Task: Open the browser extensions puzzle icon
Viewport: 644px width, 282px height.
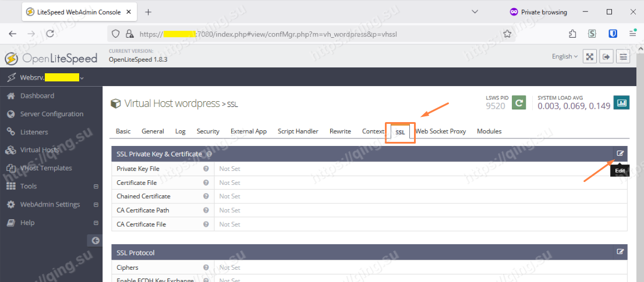Action: (x=572, y=34)
